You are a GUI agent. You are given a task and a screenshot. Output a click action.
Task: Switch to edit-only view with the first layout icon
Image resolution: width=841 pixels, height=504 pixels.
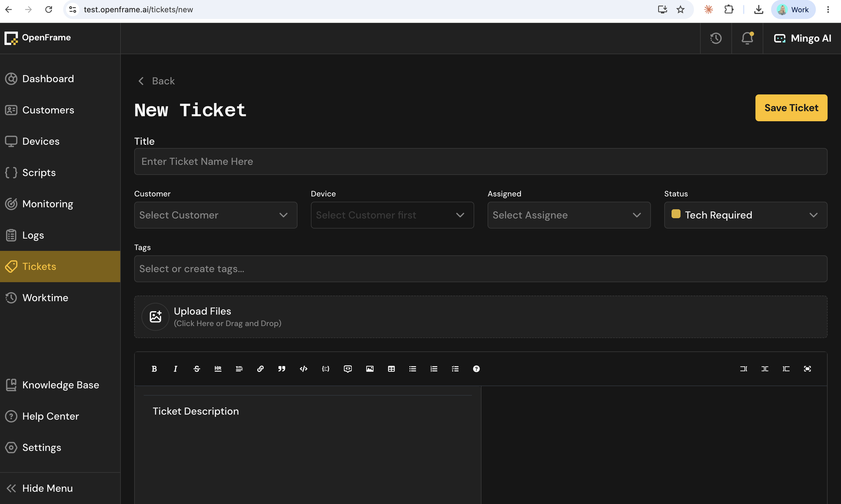743,369
